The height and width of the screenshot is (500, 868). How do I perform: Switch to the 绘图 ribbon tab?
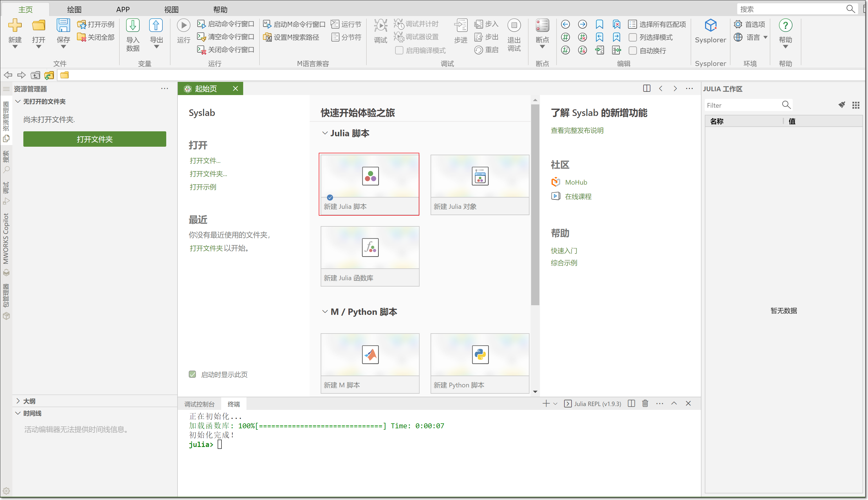[x=74, y=9]
